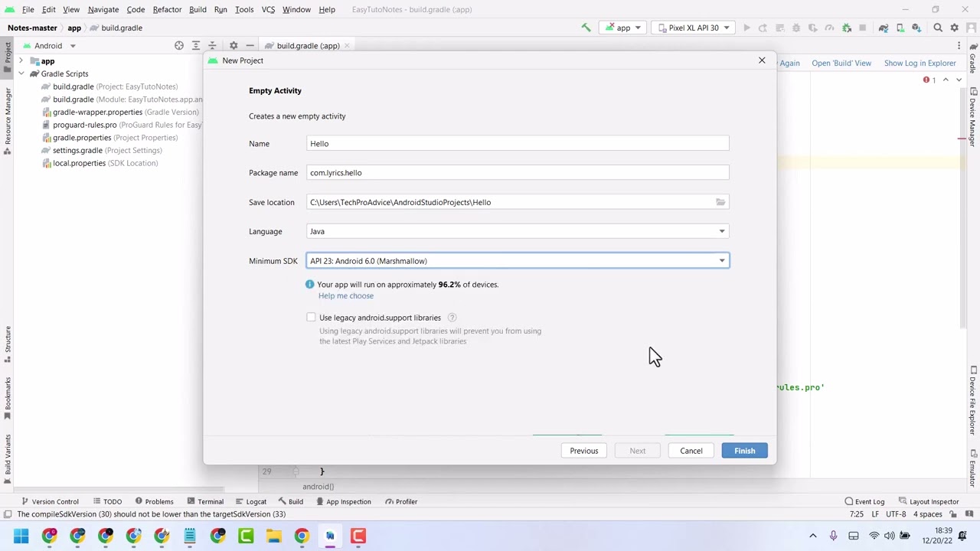Click the collapse all icon in Project panel
Screen dimensions: 980x551
tap(212, 45)
